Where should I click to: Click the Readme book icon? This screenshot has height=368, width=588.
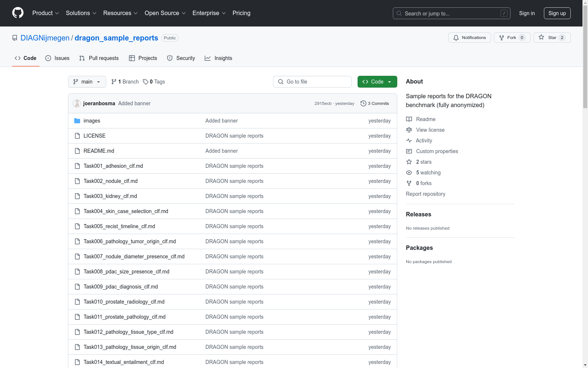pyautogui.click(x=409, y=119)
